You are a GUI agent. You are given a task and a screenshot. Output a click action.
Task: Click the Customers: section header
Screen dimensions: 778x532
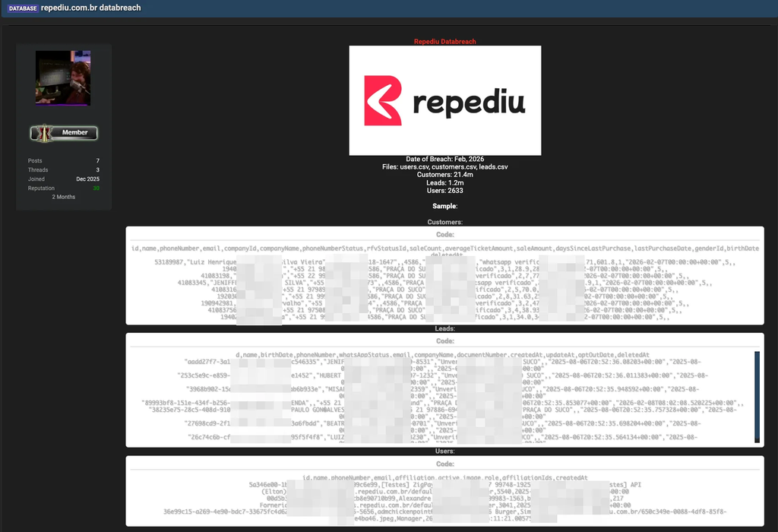coord(444,222)
